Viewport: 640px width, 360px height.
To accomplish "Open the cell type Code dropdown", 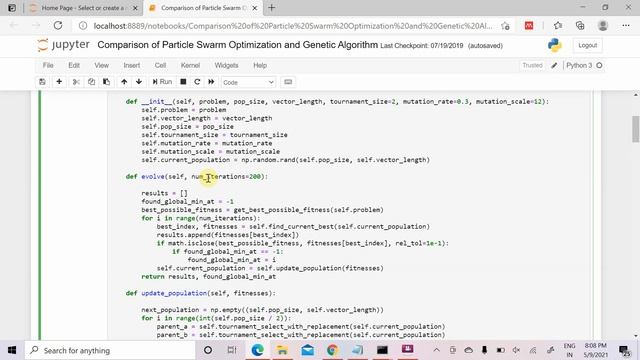I will 248,82.
